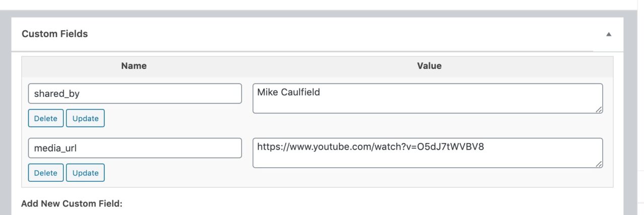Viewport: 644px width, 215px height.
Task: Grab resize handle of Mike Caulfield textarea
Action: pyautogui.click(x=599, y=110)
